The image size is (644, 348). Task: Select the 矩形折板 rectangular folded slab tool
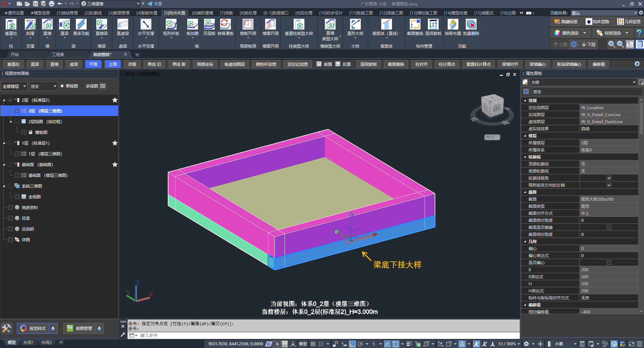pyautogui.click(x=171, y=27)
